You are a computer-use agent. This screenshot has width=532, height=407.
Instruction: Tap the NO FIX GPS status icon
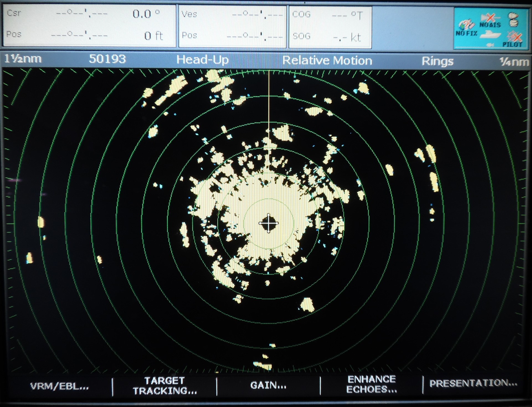pos(466,28)
